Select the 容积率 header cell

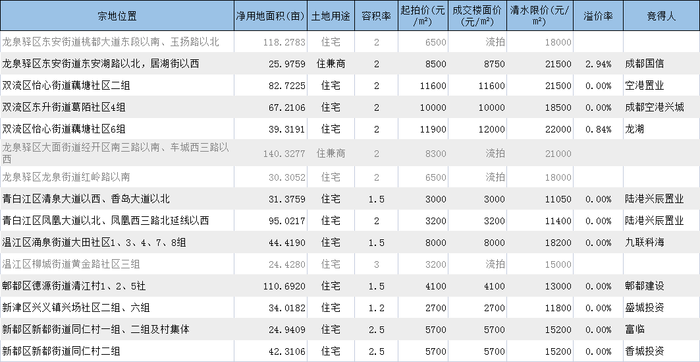click(x=376, y=16)
